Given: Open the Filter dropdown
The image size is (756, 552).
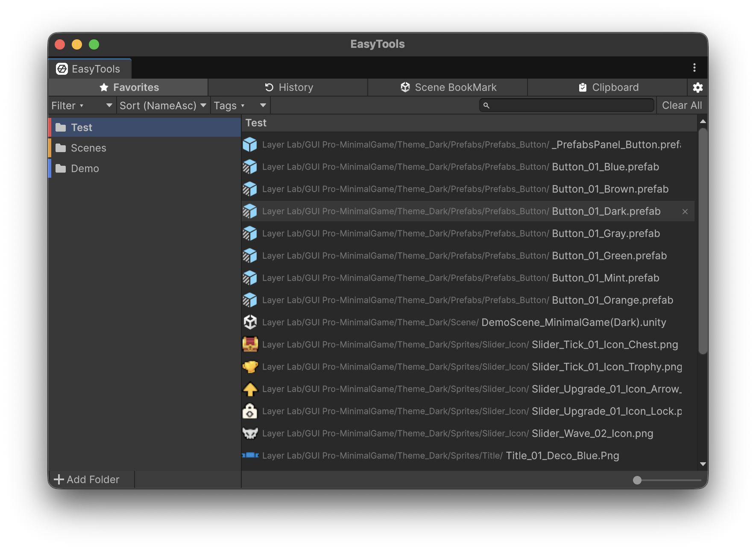Looking at the screenshot, I should click(82, 106).
